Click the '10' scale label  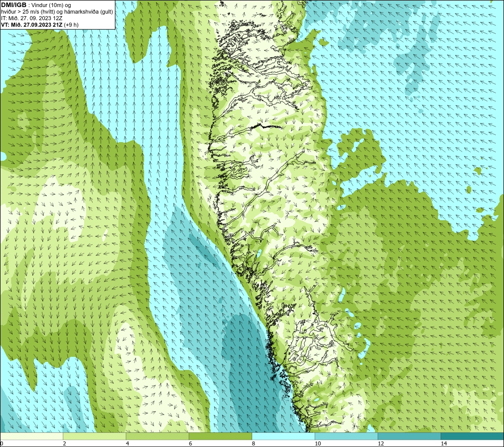[318, 444]
